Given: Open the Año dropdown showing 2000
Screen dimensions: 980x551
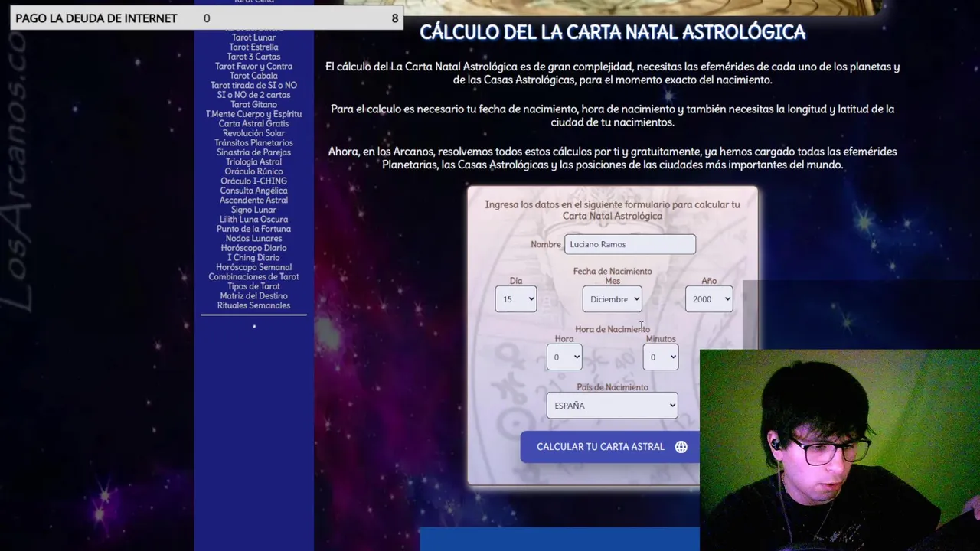Looking at the screenshot, I should coord(709,299).
